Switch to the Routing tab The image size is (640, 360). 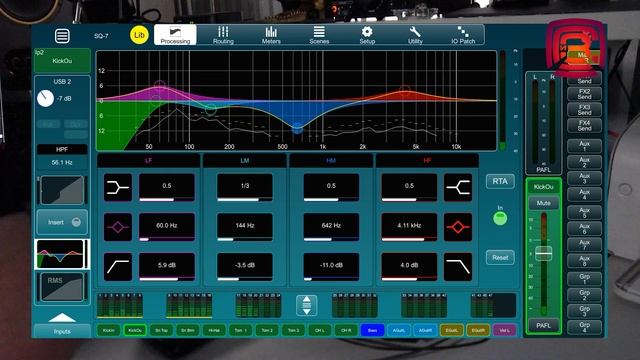223,35
